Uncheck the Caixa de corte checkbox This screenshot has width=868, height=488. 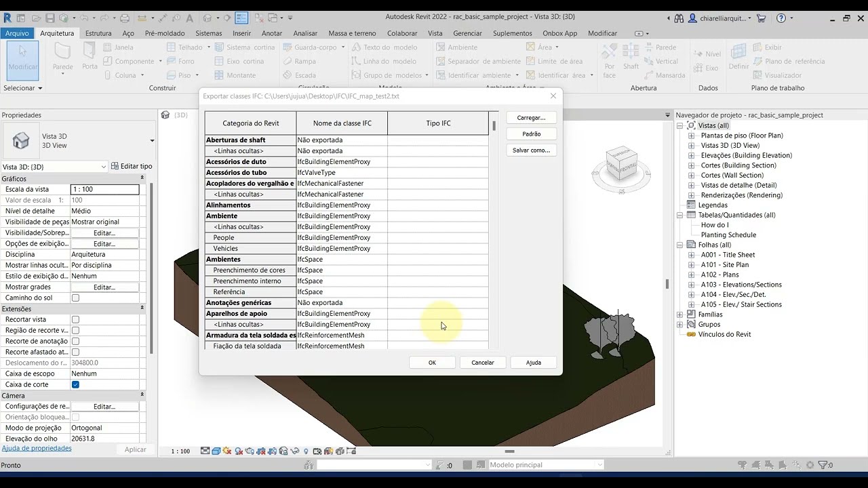(x=75, y=384)
